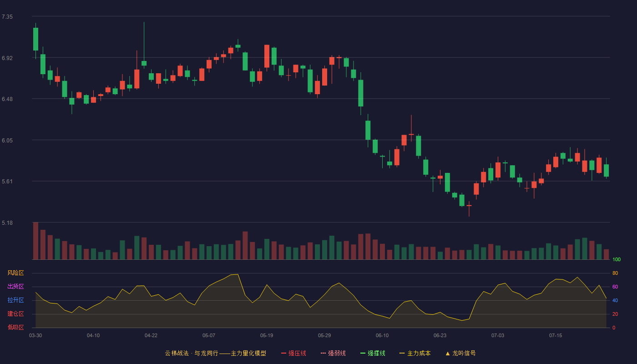Click the 出货区 zone label
The image size is (637, 364).
pos(15,287)
